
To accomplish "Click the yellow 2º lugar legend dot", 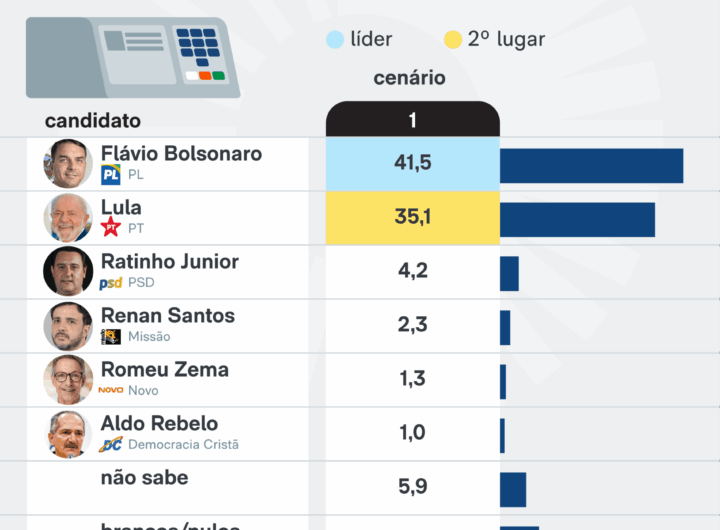I will 453,40.
